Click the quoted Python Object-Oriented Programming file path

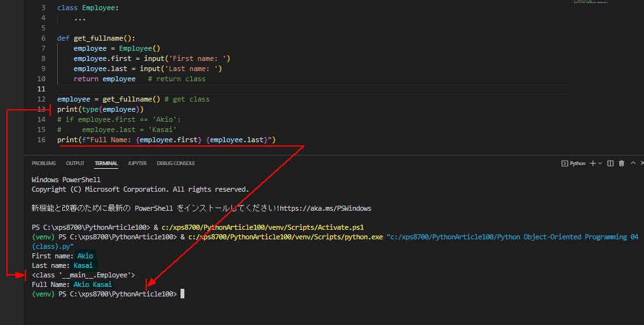pos(512,237)
